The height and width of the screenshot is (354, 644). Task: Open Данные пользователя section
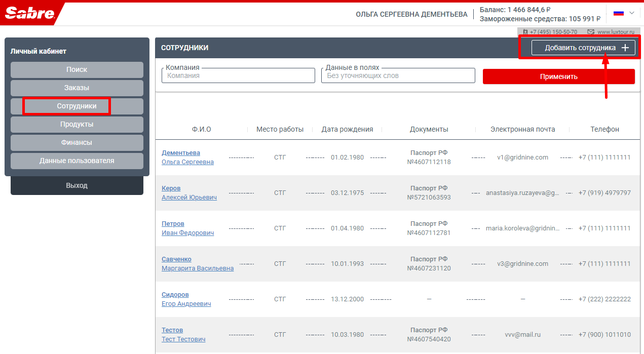click(77, 161)
